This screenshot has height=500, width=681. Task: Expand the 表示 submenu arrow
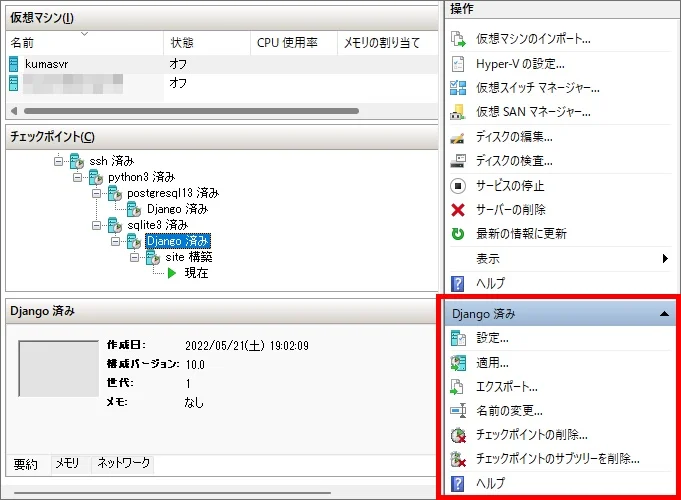click(665, 258)
